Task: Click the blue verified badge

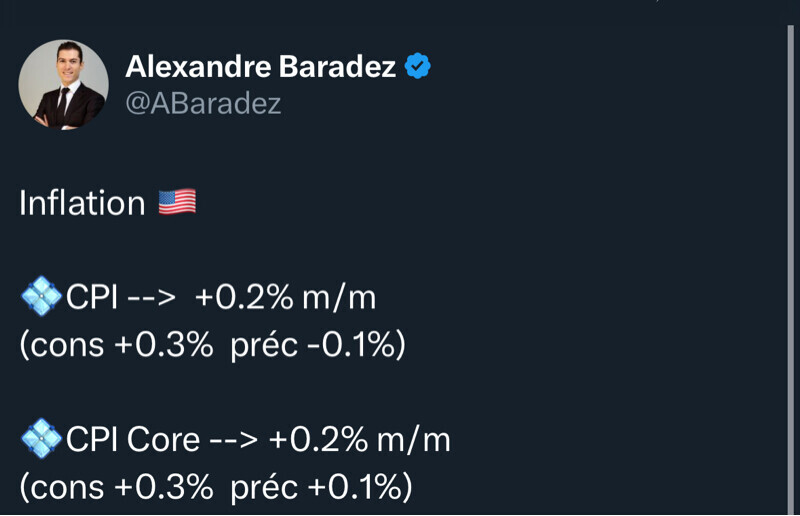Action: (418, 67)
